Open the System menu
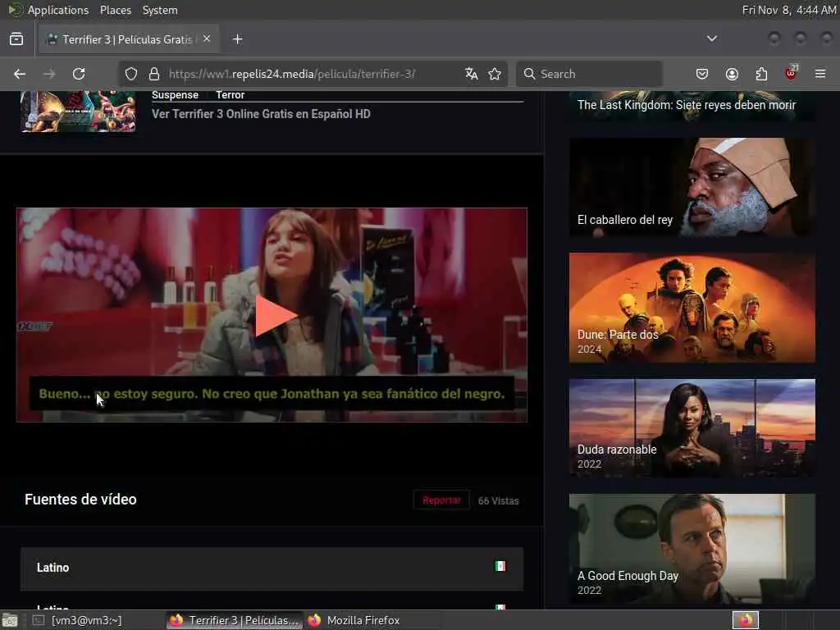Viewport: 840px width, 630px height. [160, 10]
